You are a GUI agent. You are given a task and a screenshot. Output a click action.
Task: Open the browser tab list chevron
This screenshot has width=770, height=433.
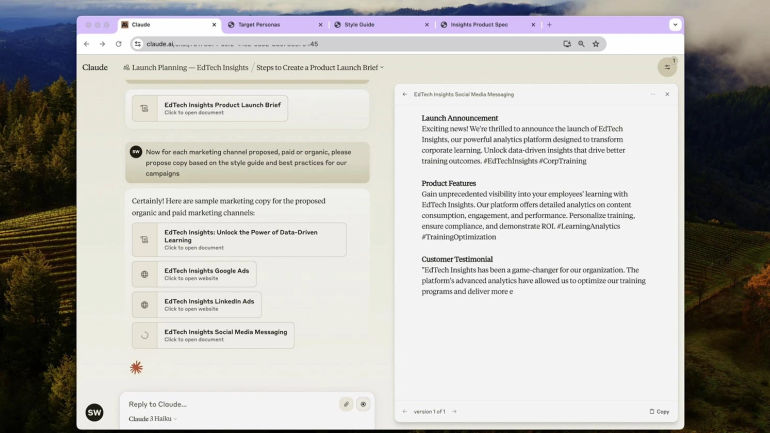tap(675, 25)
